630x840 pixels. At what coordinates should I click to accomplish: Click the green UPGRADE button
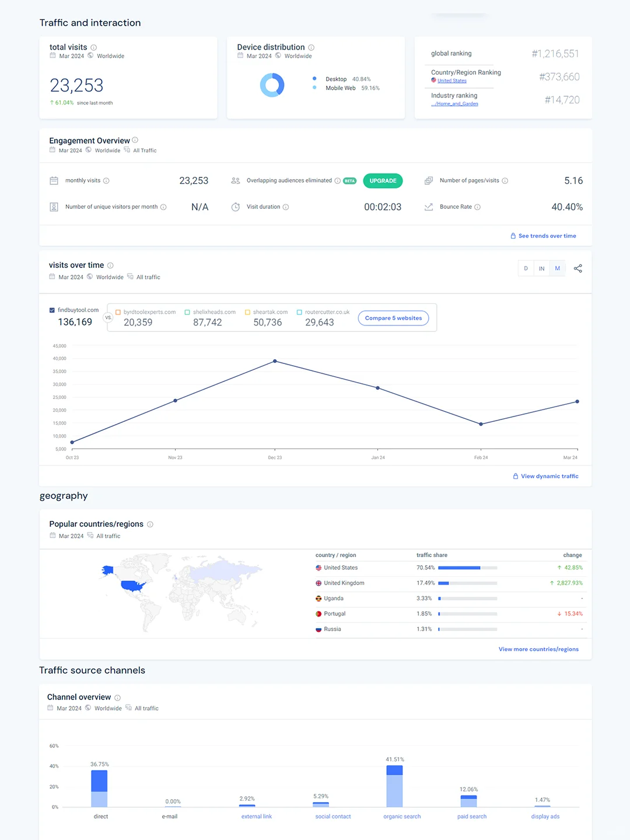(x=383, y=181)
